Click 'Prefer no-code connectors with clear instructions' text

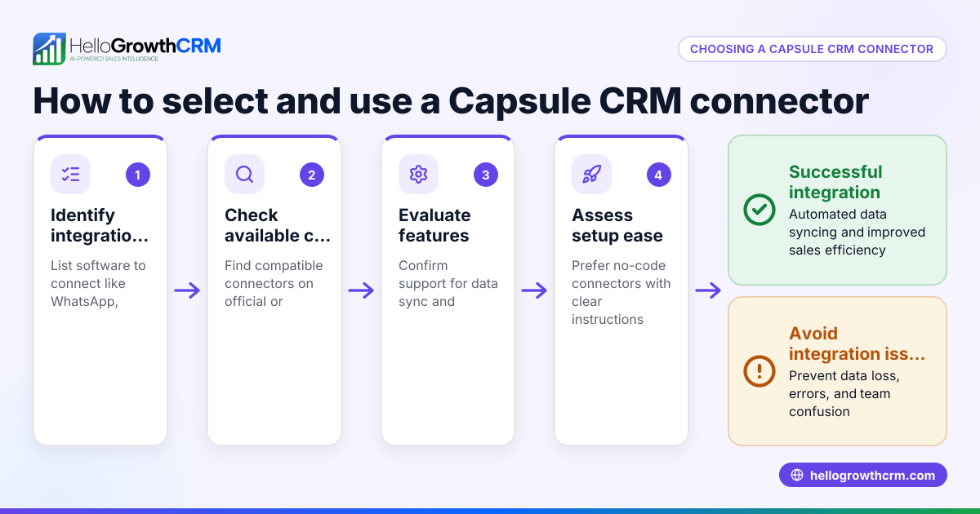[621, 292]
